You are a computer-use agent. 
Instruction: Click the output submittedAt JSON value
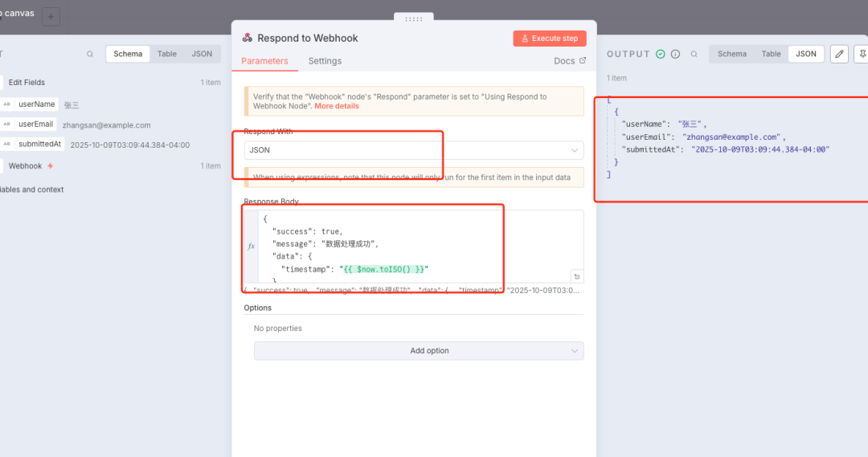point(760,149)
